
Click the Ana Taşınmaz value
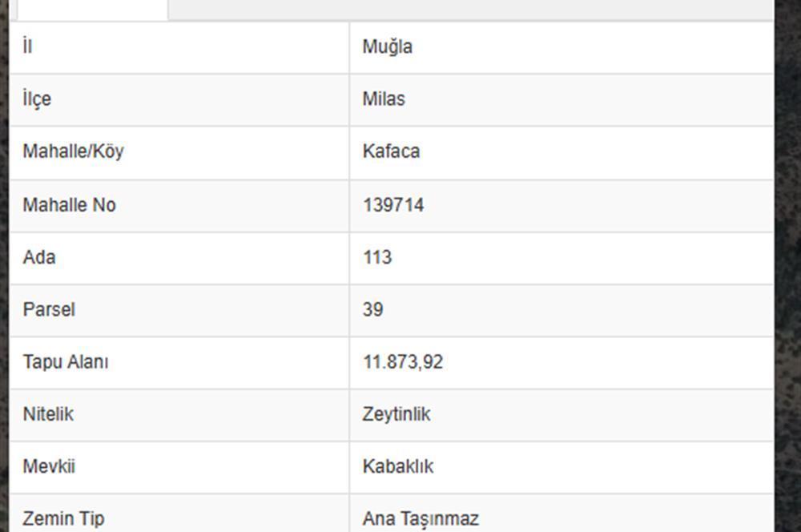pyautogui.click(x=421, y=518)
